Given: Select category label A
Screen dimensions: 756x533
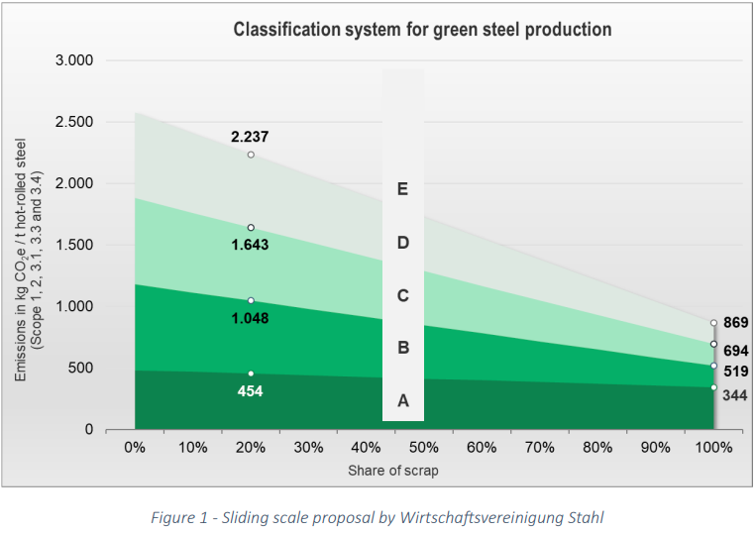Looking at the screenshot, I should pos(403,400).
